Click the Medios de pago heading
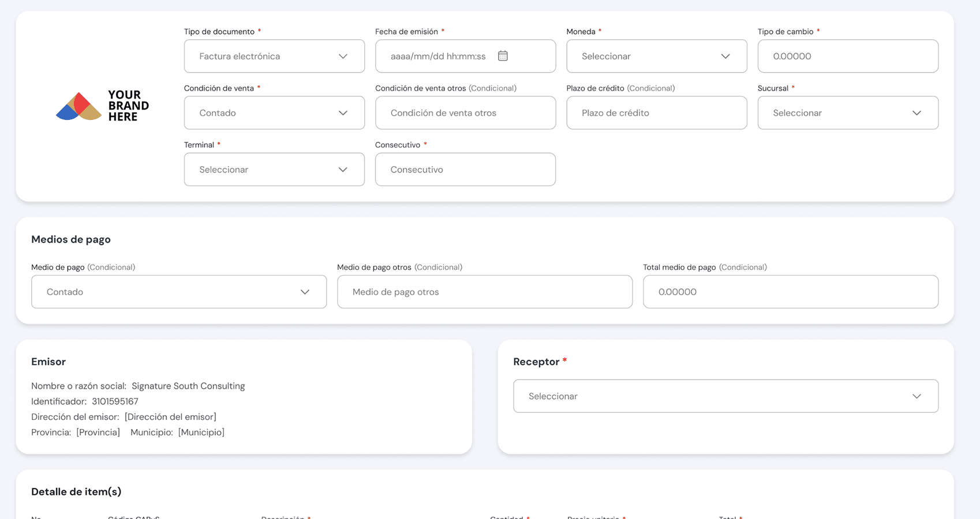This screenshot has width=980, height=519. coord(71,239)
